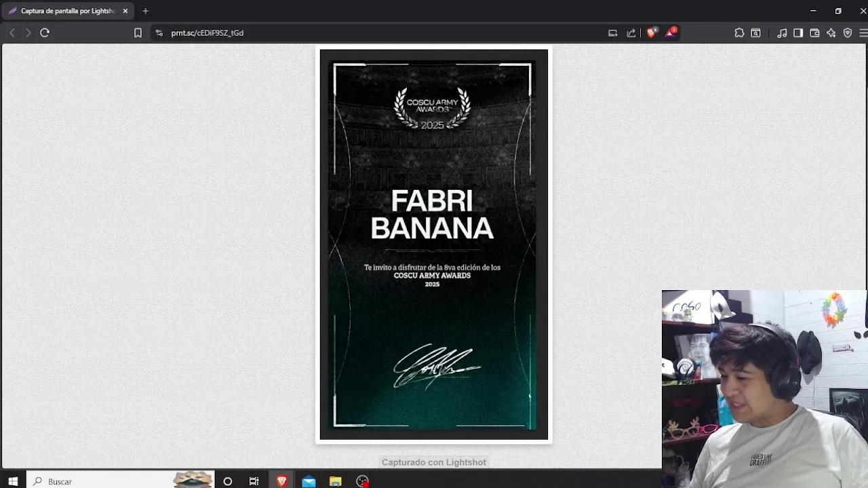Open Task View on the taskbar
This screenshot has height=488, width=868.
pyautogui.click(x=254, y=481)
